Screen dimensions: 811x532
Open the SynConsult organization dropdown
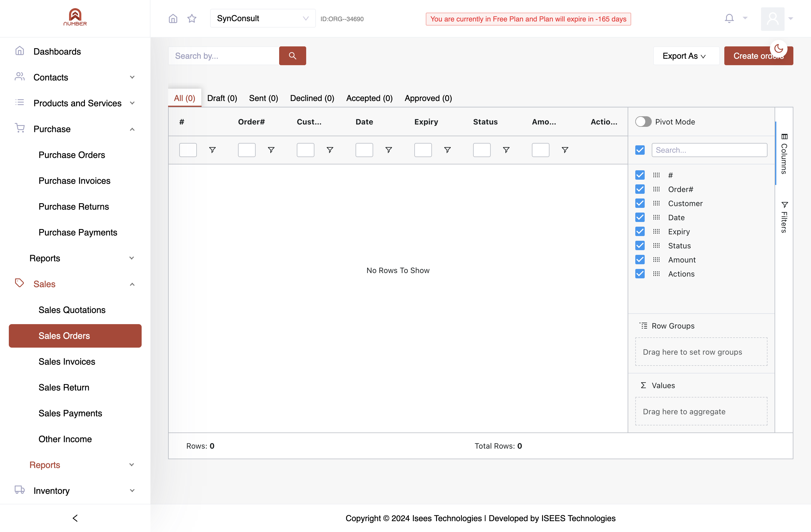(x=263, y=18)
